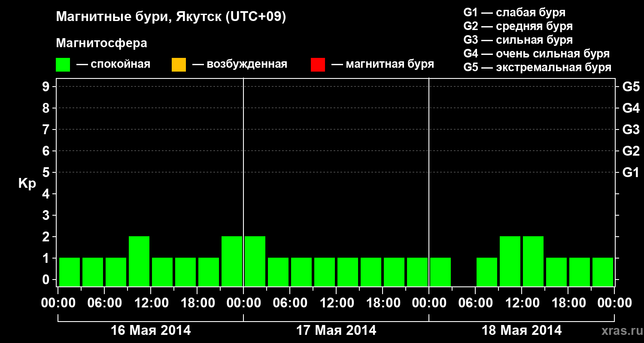Click the '18 Мая 2014' date label
644x343 pixels.
pyautogui.click(x=522, y=330)
